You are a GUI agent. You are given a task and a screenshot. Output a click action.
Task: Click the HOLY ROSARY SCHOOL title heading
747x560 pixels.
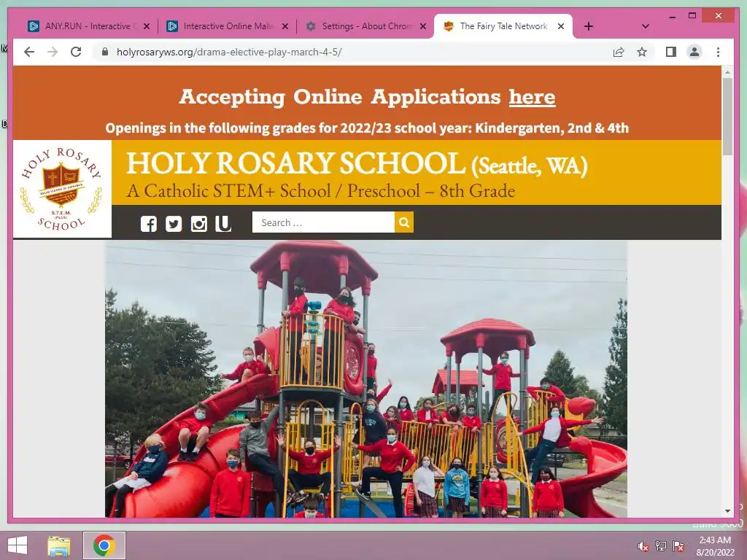295,163
